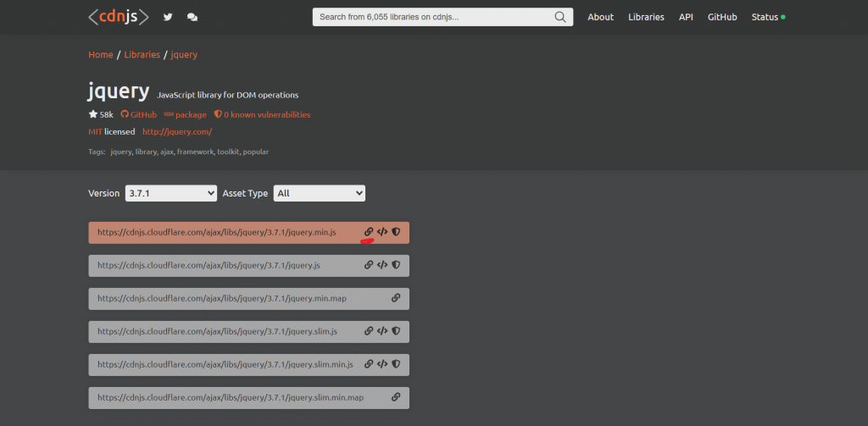The height and width of the screenshot is (426, 868).
Task: Copy URL icon for jquery.min.map
Action: tap(396, 298)
